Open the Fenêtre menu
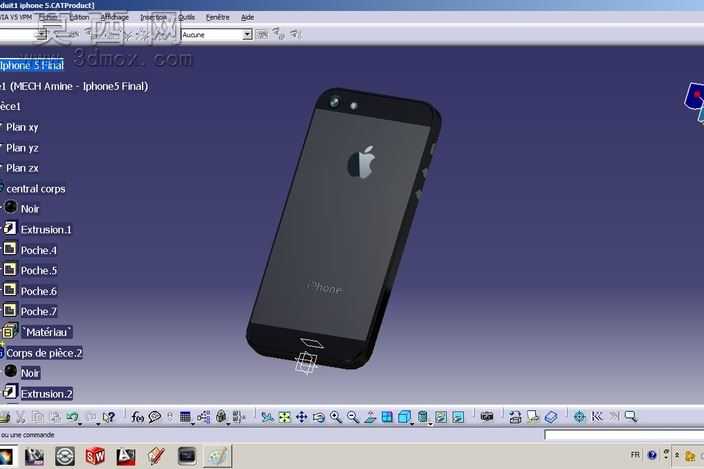704x469 pixels. [x=217, y=17]
